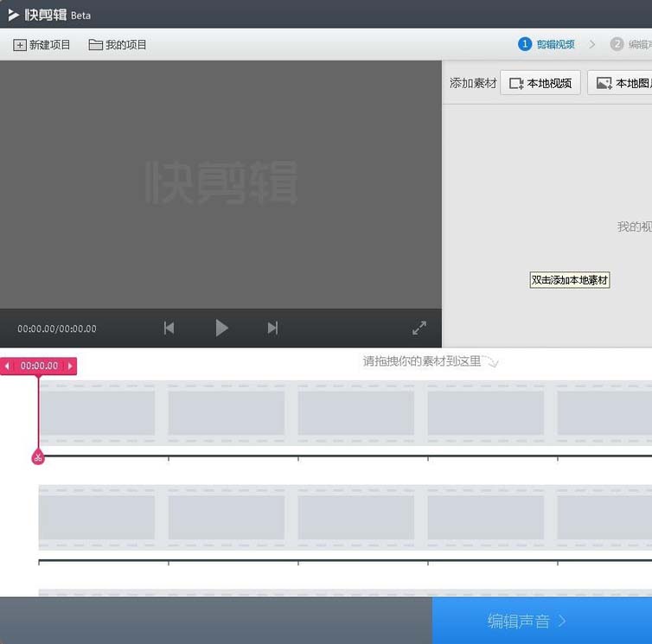
Task: Jump to previous frame
Action: coord(169,328)
